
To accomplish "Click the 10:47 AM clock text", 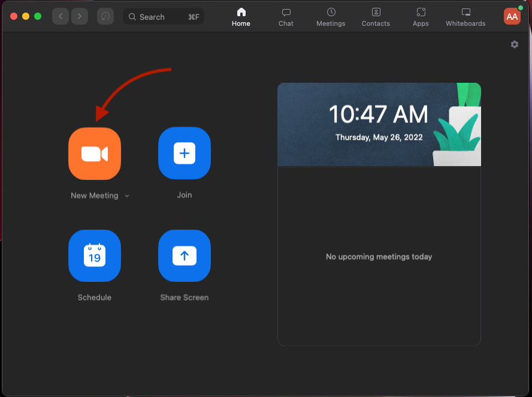I will pos(379,114).
